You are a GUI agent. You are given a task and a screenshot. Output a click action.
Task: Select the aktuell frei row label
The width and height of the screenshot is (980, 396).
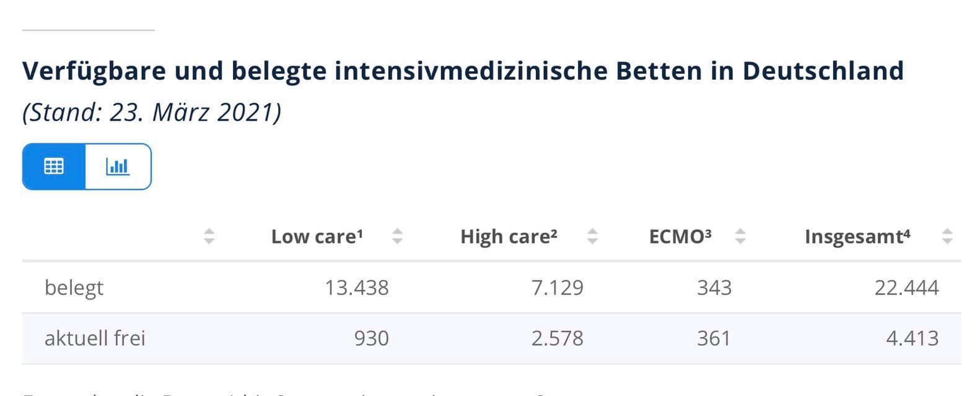[95, 338]
